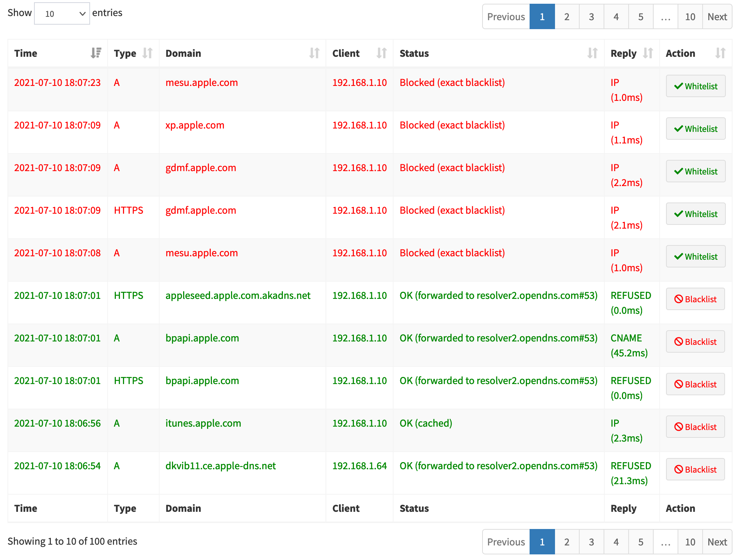Blacklist appleseed.apple.com.akadns.net

coord(695,299)
